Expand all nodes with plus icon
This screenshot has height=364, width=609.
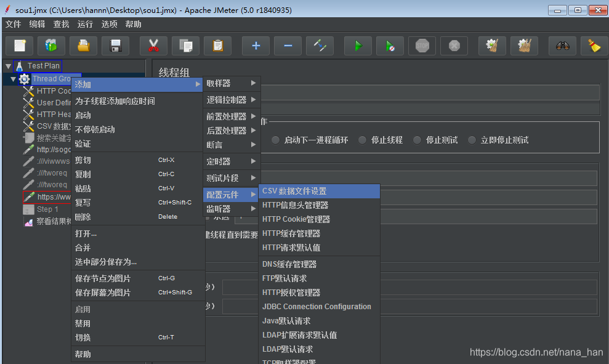[x=256, y=46]
